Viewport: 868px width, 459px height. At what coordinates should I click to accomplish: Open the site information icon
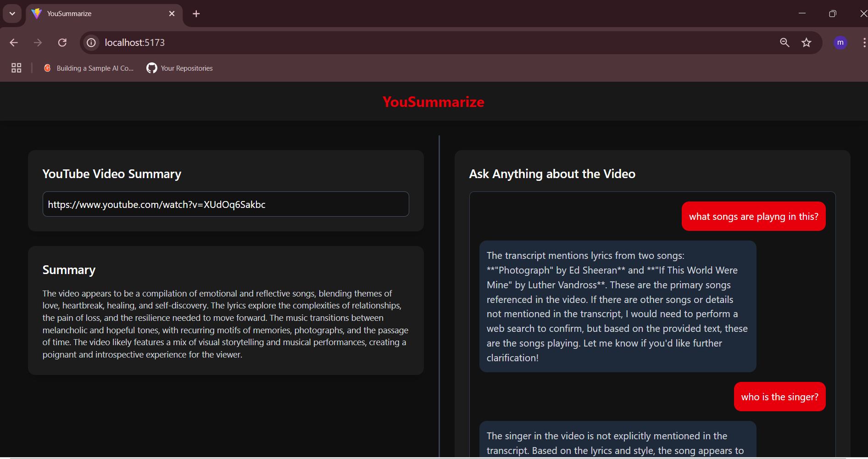click(x=91, y=43)
